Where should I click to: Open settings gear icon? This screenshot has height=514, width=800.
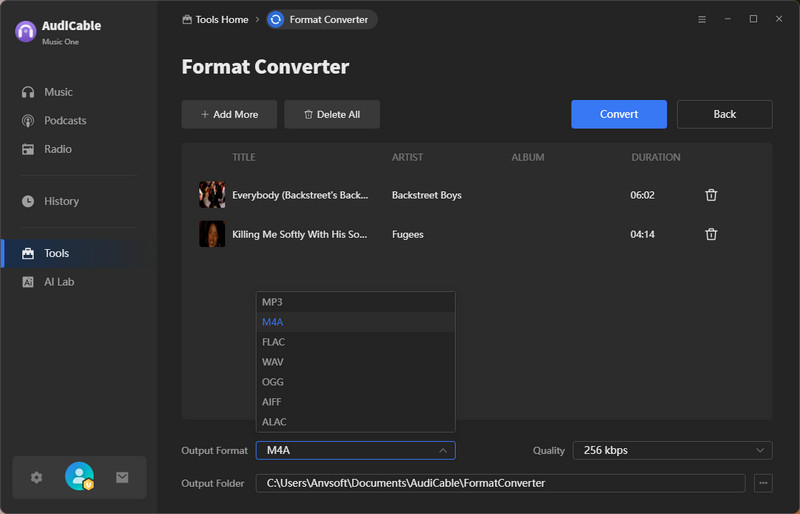[36, 477]
